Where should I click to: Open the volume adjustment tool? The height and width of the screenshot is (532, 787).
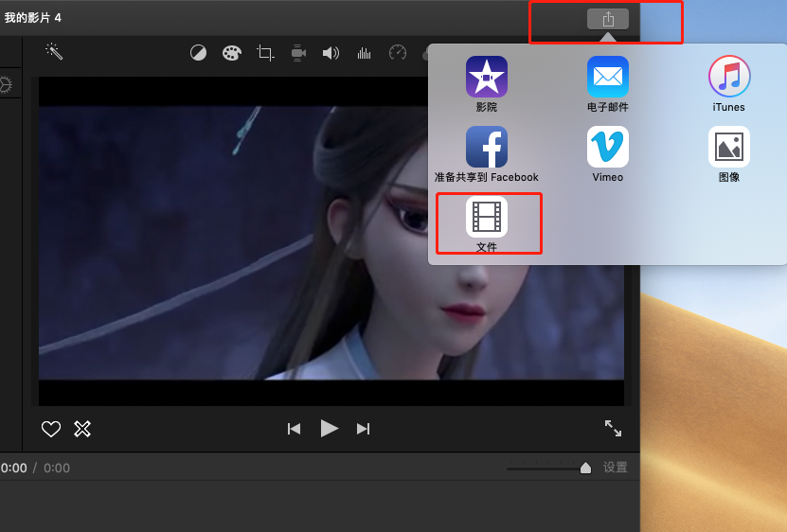click(x=331, y=53)
